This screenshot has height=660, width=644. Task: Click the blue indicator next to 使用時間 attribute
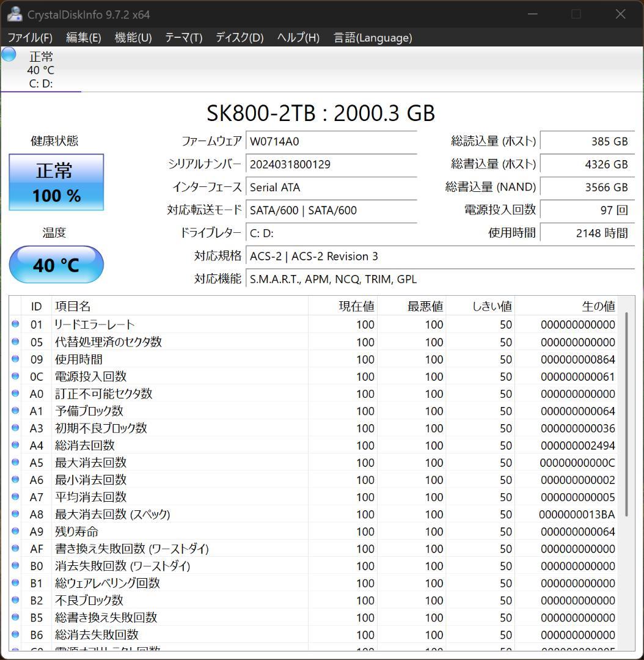point(15,359)
